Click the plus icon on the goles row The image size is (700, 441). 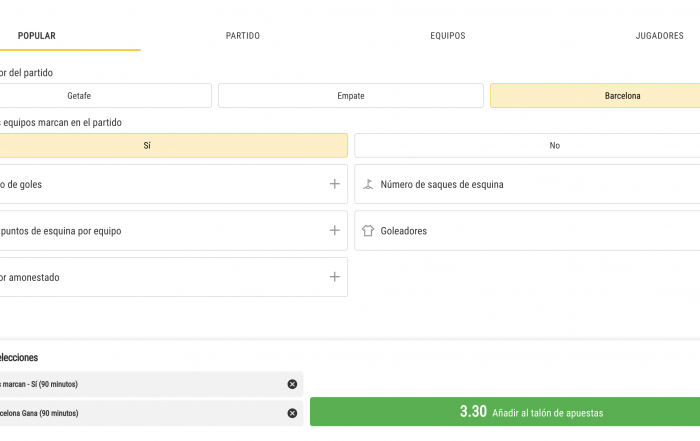335,184
